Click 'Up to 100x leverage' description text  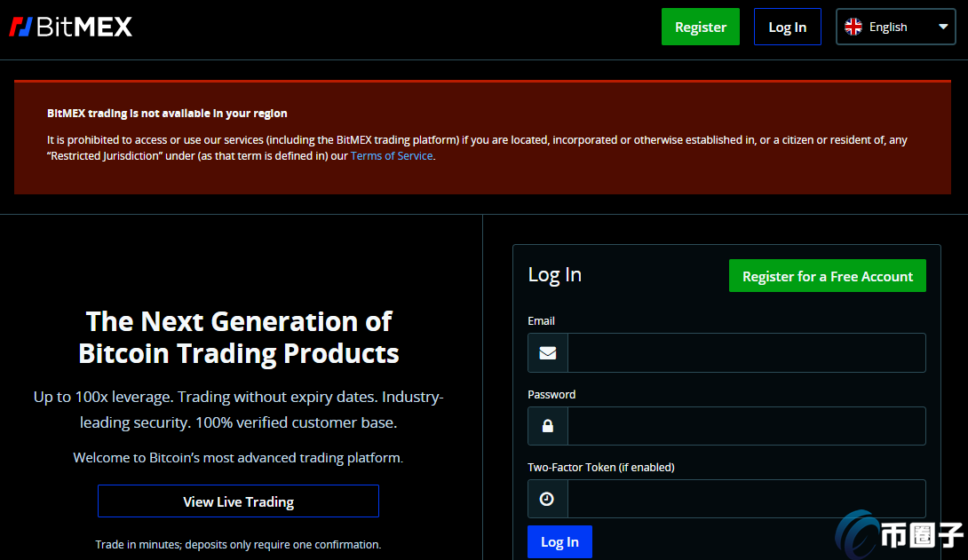238,409
